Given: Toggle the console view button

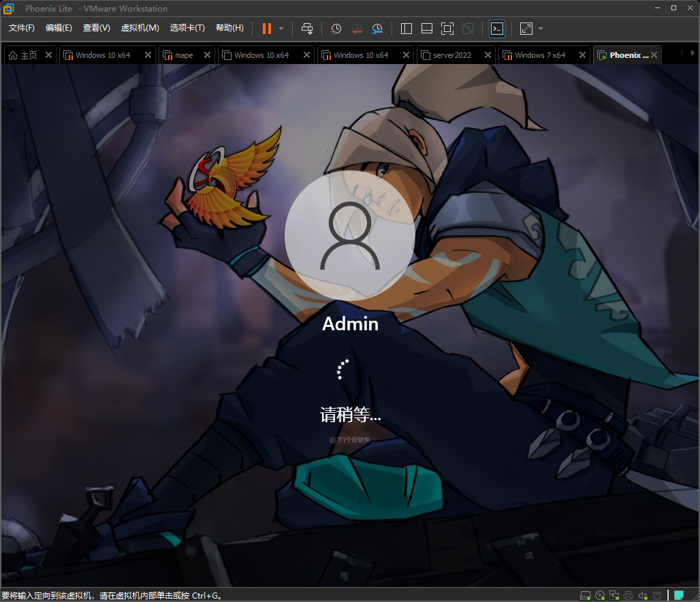Looking at the screenshot, I should tap(497, 29).
